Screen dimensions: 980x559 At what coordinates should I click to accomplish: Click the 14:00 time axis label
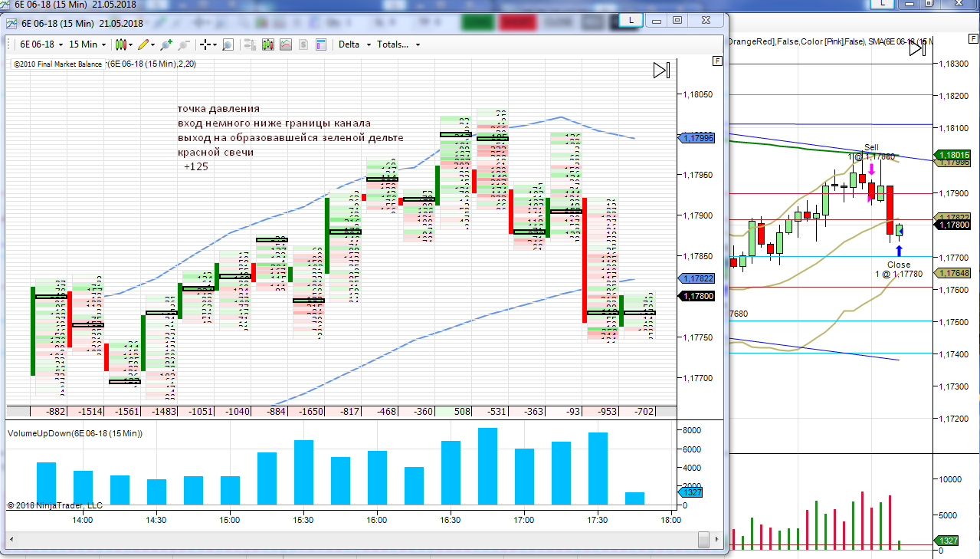click(82, 520)
